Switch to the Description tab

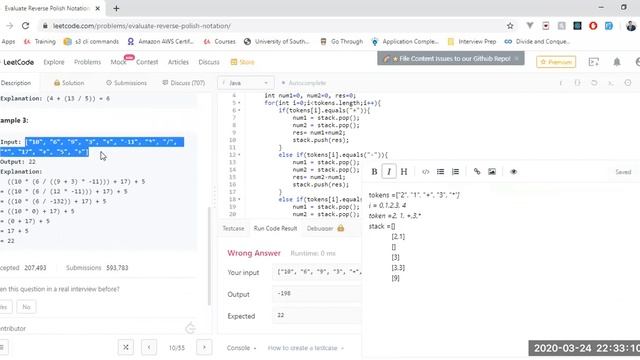tap(16, 83)
